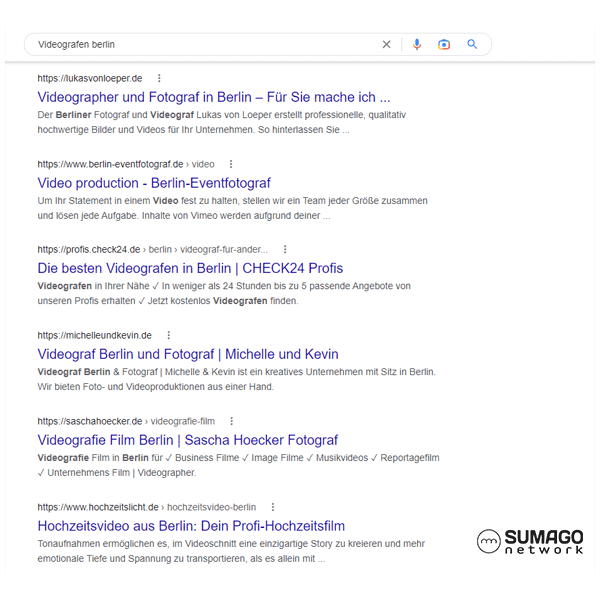Click the https://michelleundkevin.de URL text
600x600 pixels.
pos(95,336)
